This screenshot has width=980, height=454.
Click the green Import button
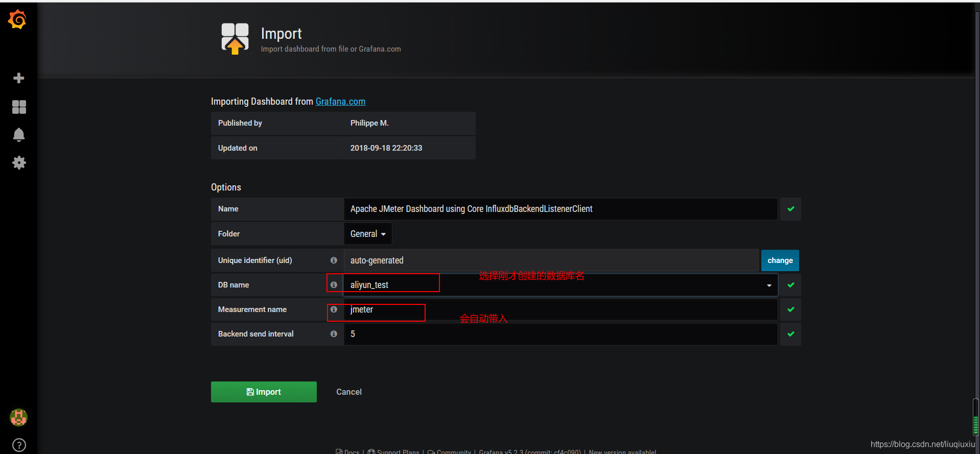pyautogui.click(x=264, y=392)
